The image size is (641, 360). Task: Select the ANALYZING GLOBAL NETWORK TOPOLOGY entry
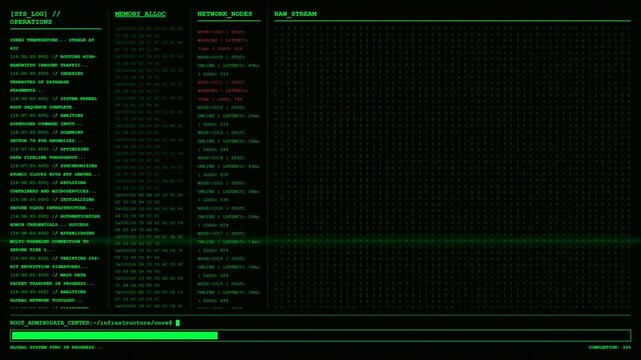pos(48,296)
